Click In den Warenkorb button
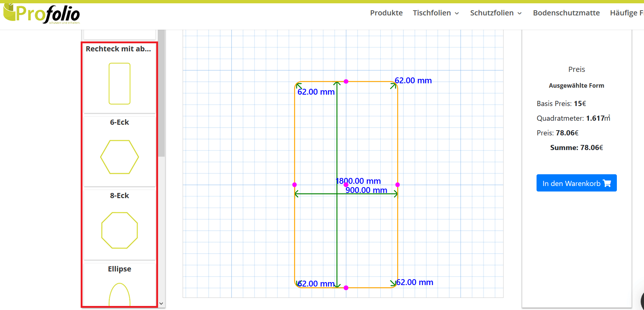The width and height of the screenshot is (644, 310). point(577,183)
